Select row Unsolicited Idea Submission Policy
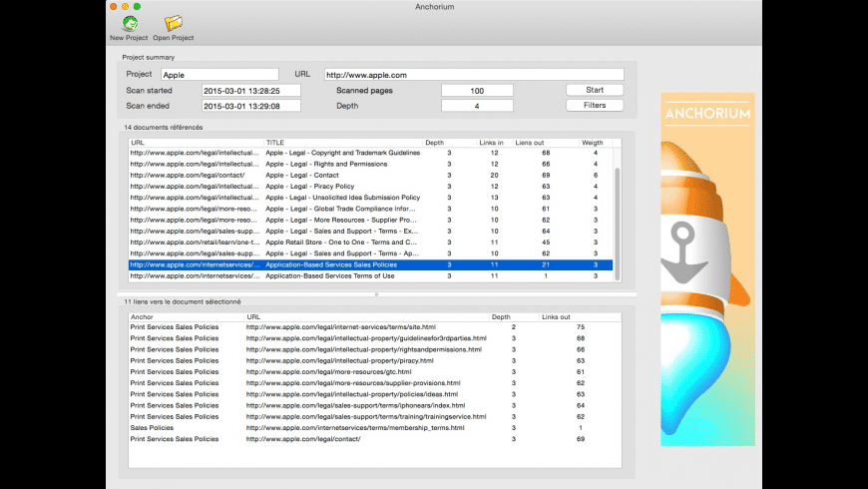Image resolution: width=868 pixels, height=489 pixels. point(370,198)
